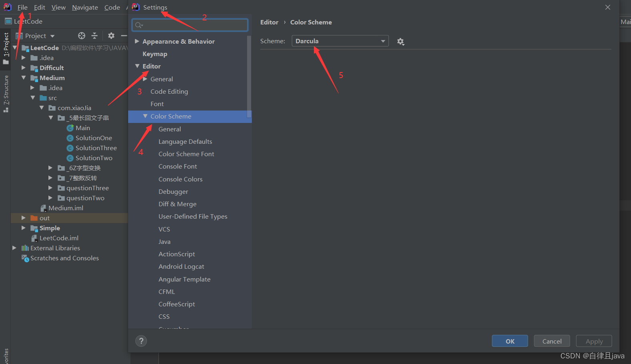The height and width of the screenshot is (364, 631).
Task: Expand the Difficult folder
Action: point(24,68)
